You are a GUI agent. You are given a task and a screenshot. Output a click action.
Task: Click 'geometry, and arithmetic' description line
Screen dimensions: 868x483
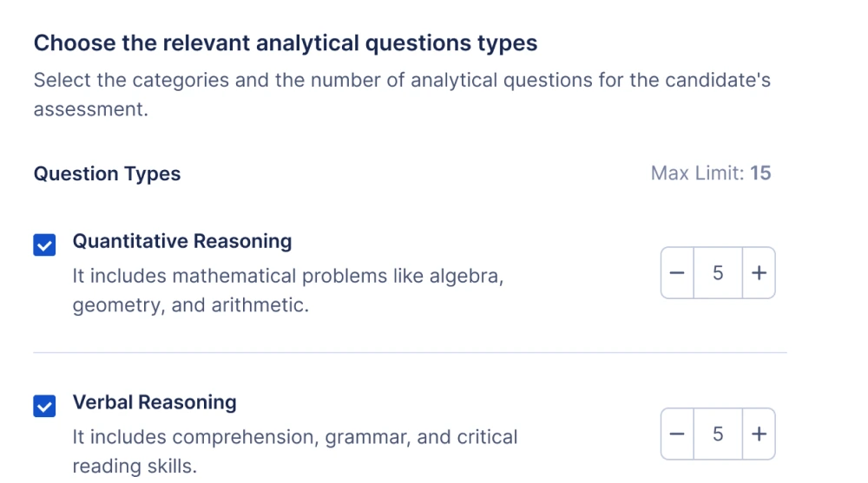click(191, 305)
